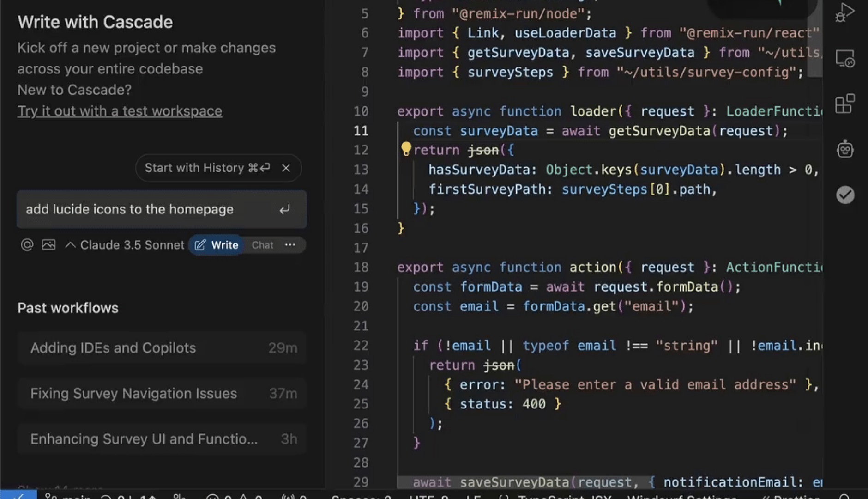Screen dimensions: 868x499
Task: Follow the Try it out with a test workspace link
Action: tap(120, 111)
